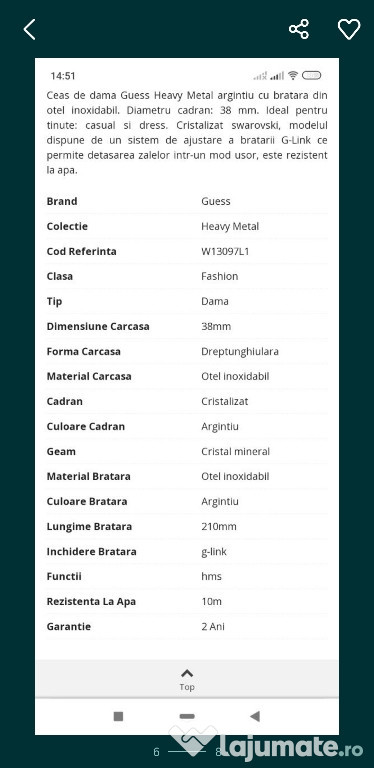The height and width of the screenshot is (768, 374).
Task: Select the Brand row value Guess
Action: point(215,201)
